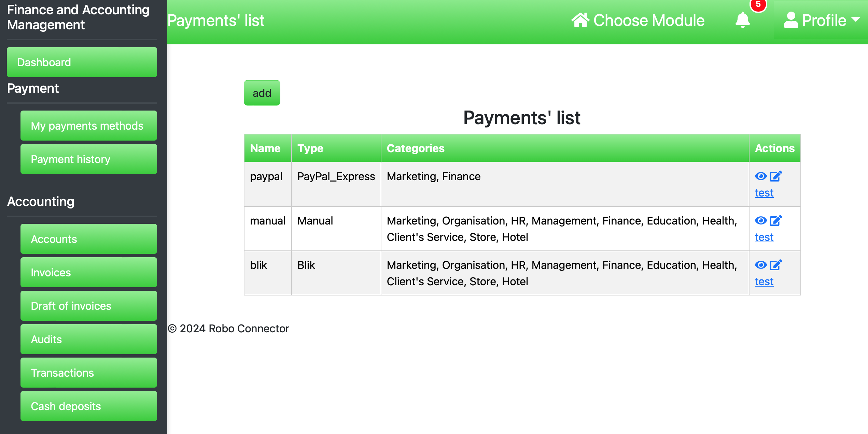Click the home icon beside Choose Module
Image resolution: width=868 pixels, height=434 pixels.
pyautogui.click(x=580, y=20)
